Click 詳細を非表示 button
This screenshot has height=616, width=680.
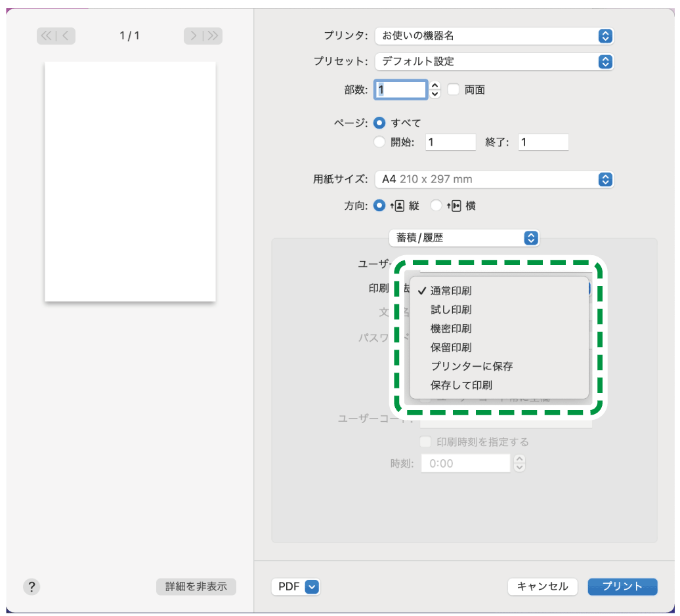point(196,586)
